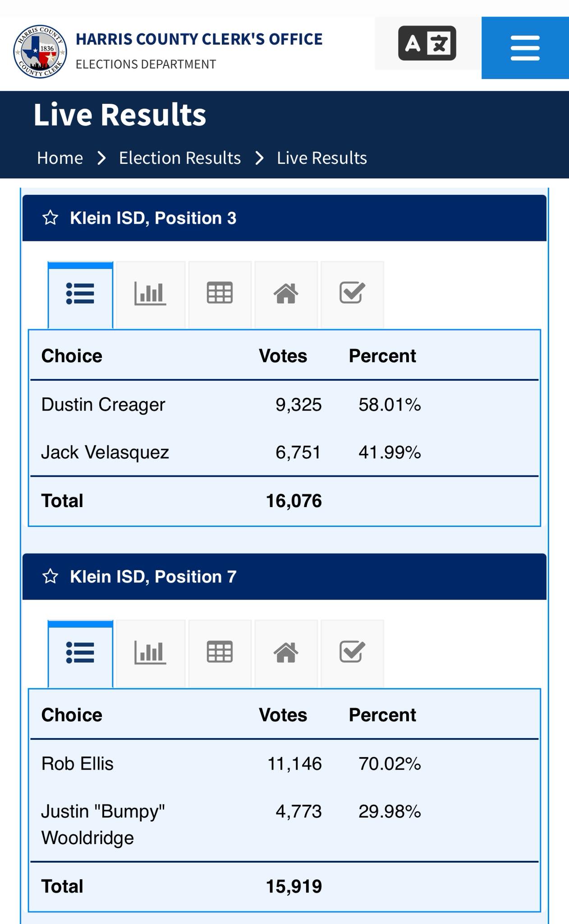Select the list view tab for Position 3
569x924 pixels.
(80, 295)
